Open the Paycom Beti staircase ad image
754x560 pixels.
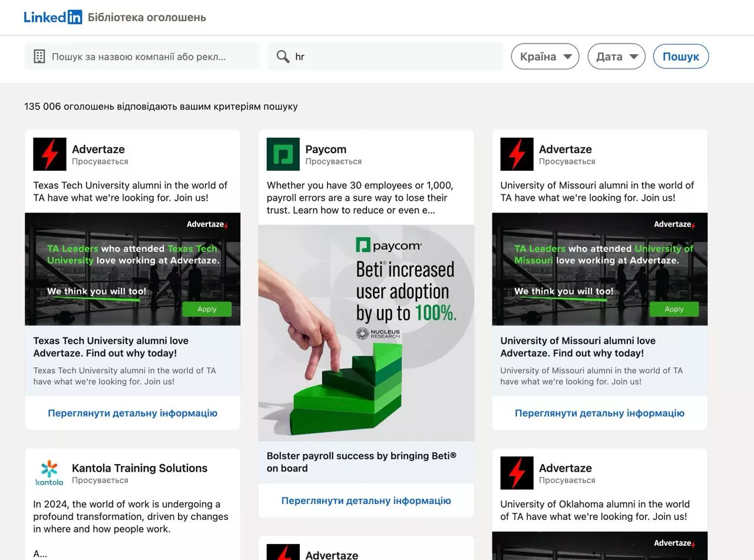[366, 333]
